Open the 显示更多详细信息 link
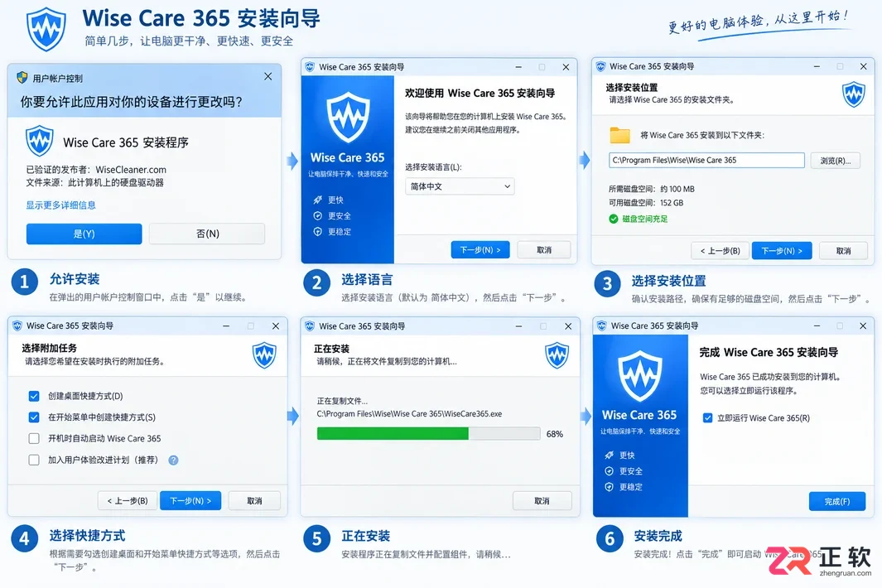This screenshot has height=588, width=882. tap(60, 205)
